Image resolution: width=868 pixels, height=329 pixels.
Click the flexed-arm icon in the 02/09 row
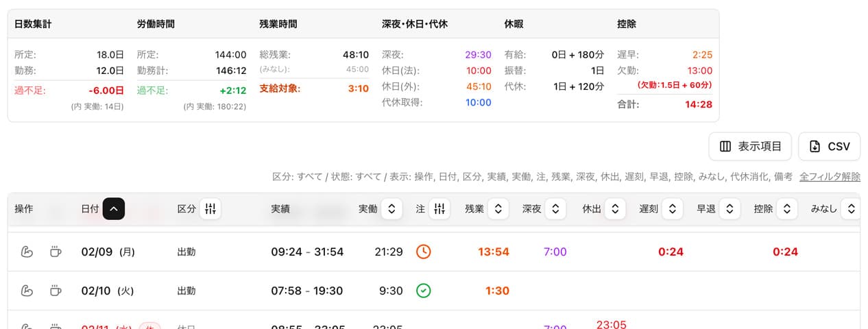(x=26, y=252)
